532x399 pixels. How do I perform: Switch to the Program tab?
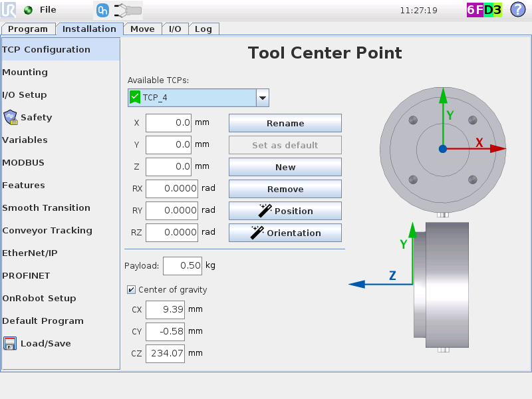[x=28, y=29]
